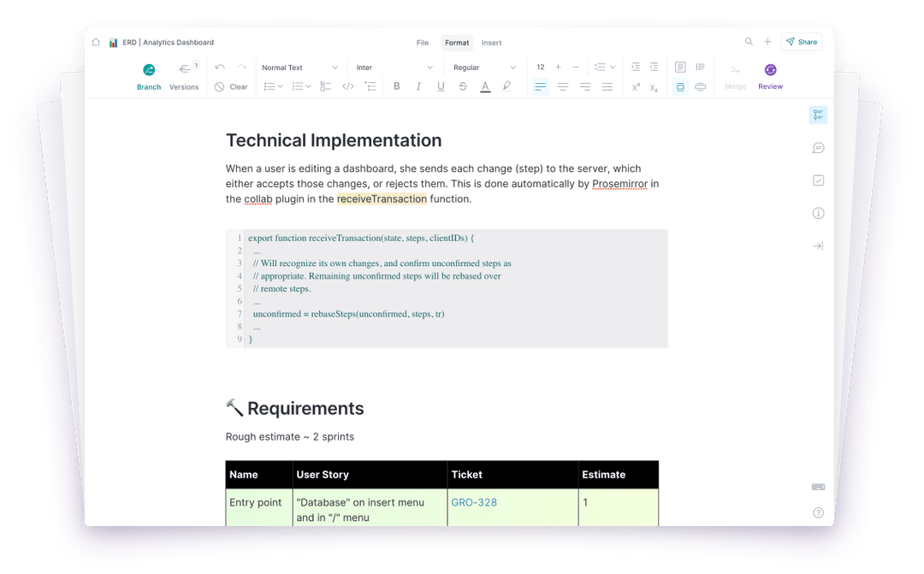Open the document info sidebar panel
This screenshot has width=924, height=574.
(x=818, y=213)
